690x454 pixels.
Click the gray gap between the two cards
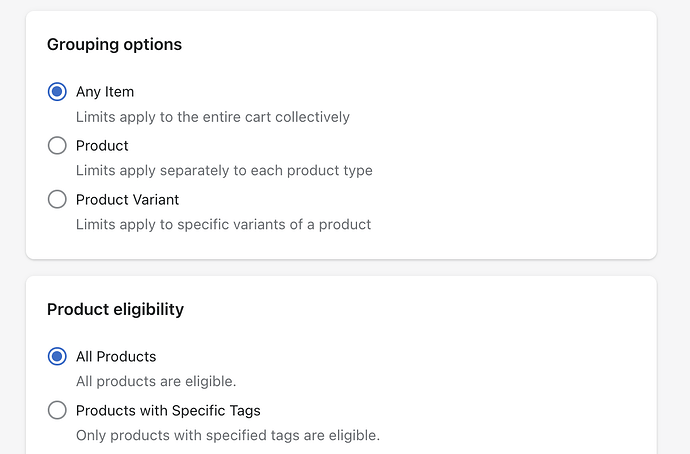(x=341, y=268)
